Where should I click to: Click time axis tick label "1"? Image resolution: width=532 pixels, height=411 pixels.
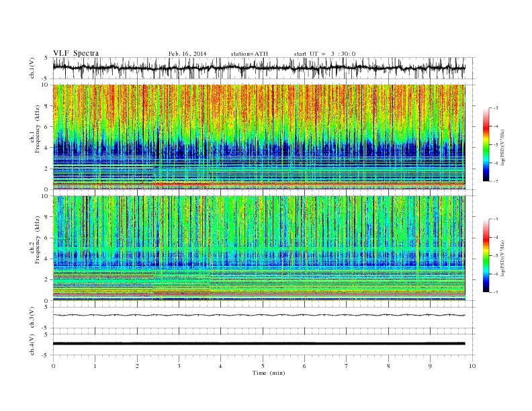95,366
